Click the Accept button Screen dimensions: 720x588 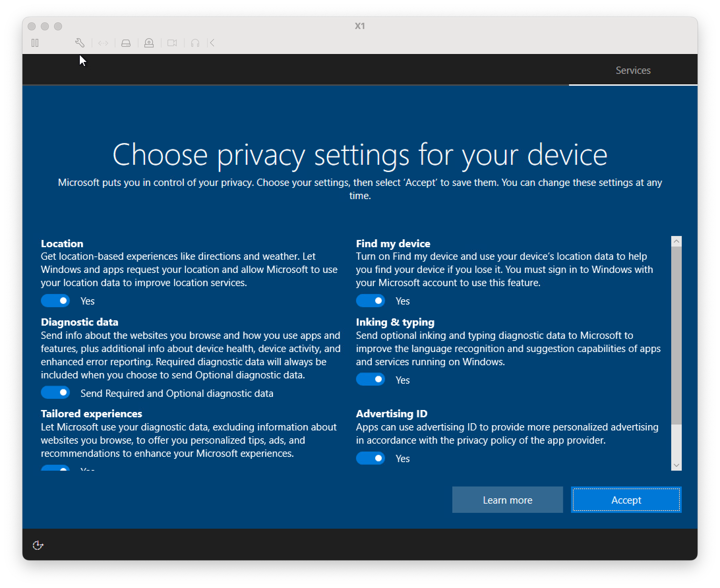pyautogui.click(x=625, y=500)
